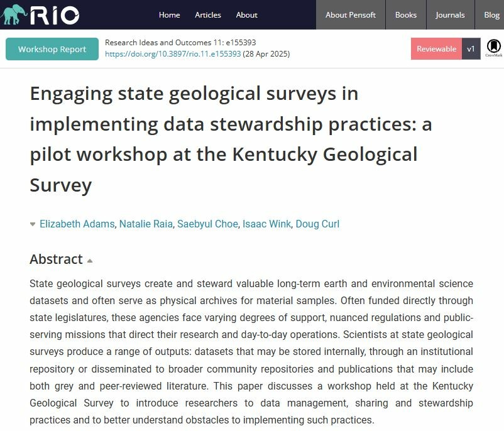Open author Elizabeth Adams profile
Image resolution: width=504 pixels, height=431 pixels.
tap(77, 224)
